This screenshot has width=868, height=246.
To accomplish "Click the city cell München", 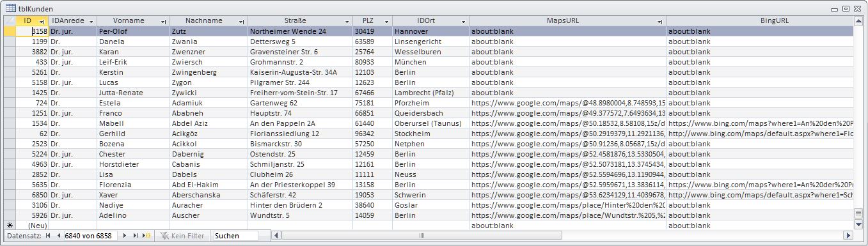I will pyautogui.click(x=430, y=62).
